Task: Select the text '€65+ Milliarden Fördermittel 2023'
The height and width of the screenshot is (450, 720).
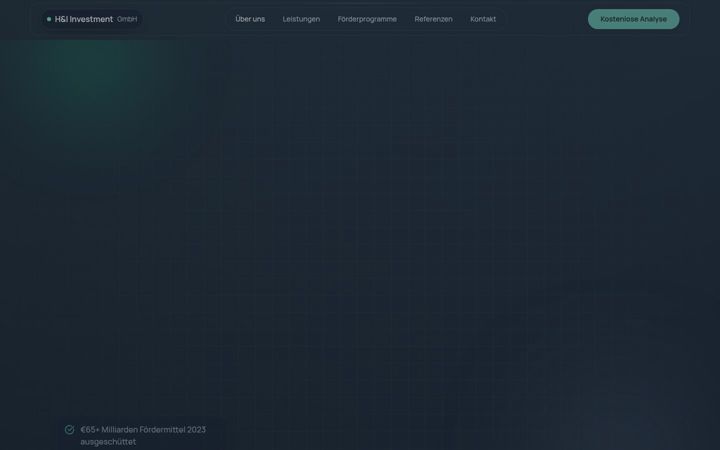Action: point(143,429)
